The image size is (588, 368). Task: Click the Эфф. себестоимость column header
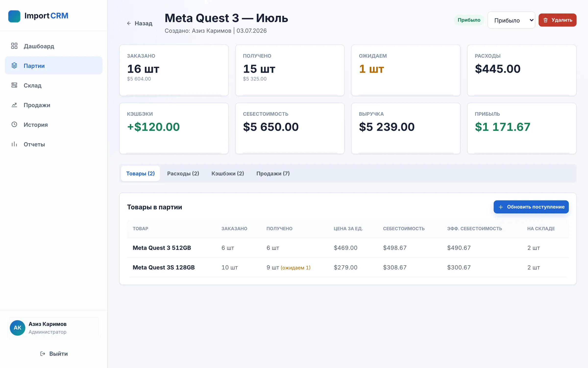point(474,229)
